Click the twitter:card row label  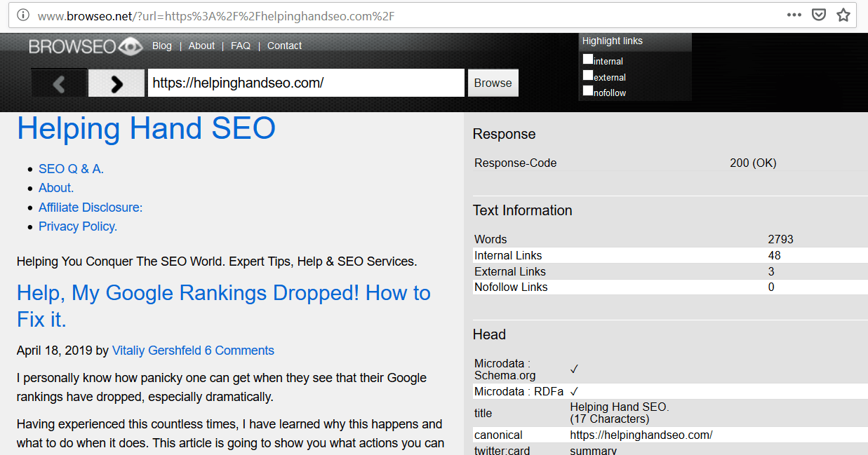[504, 450]
